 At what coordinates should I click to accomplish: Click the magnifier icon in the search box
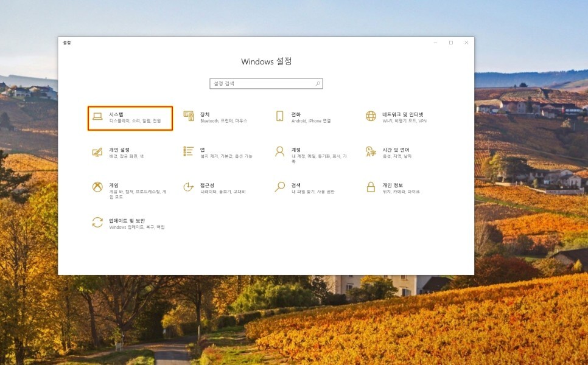click(x=318, y=83)
